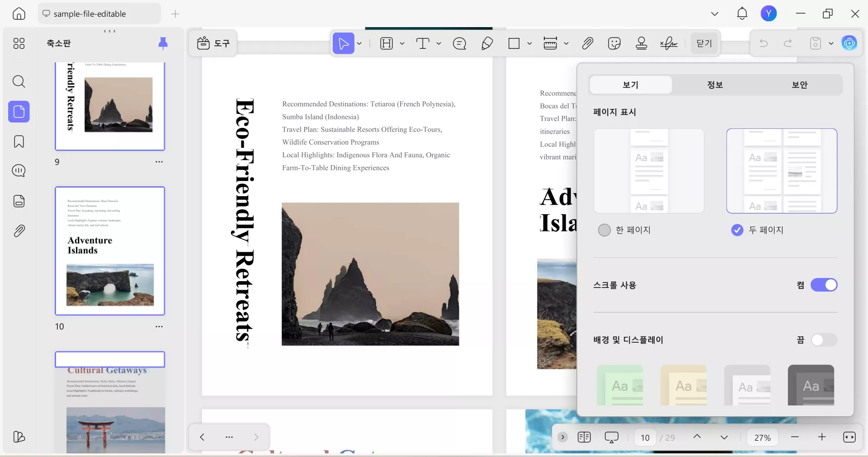Screen dimensions: 868x457
Task: Turn off the 스크롤 사용 toggle
Action: (824, 285)
